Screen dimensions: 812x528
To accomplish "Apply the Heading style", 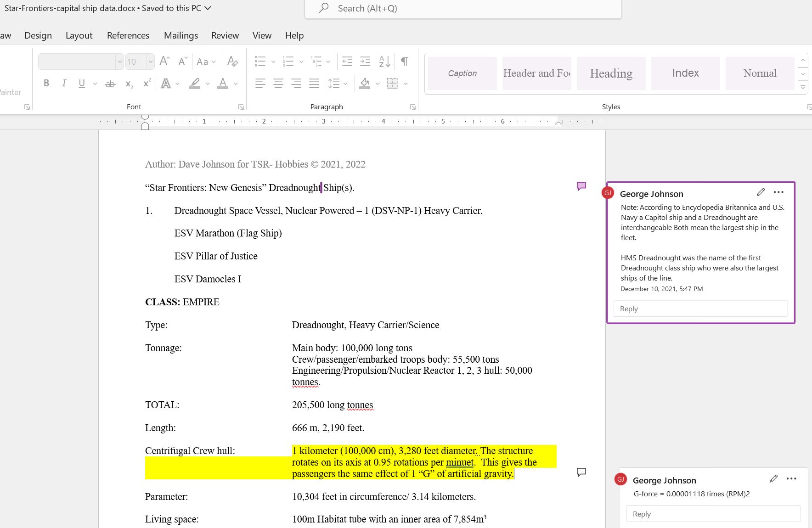I will tap(611, 73).
